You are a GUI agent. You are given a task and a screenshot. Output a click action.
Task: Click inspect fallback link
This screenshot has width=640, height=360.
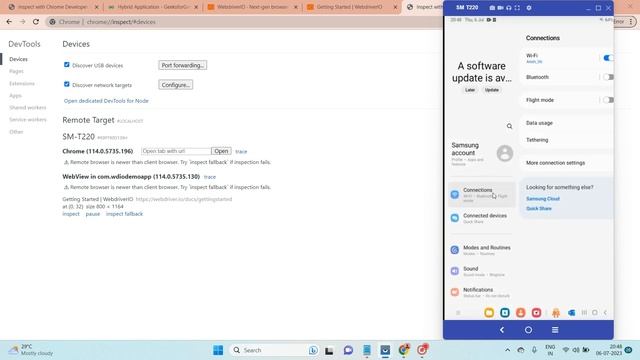tap(124, 214)
